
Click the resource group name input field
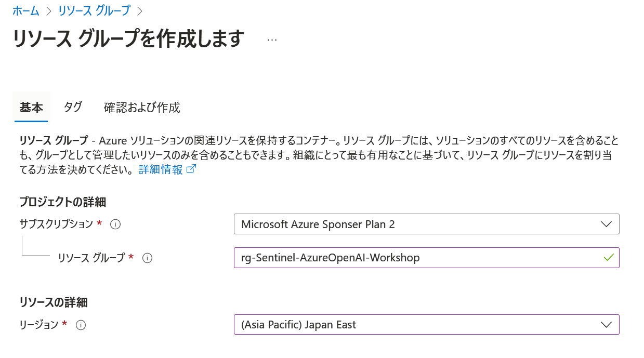pyautogui.click(x=416, y=258)
